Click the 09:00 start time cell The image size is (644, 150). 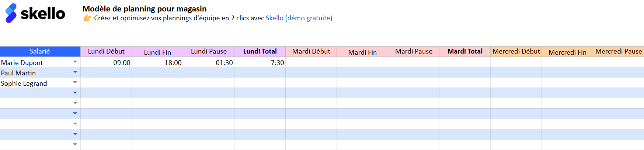pos(106,62)
